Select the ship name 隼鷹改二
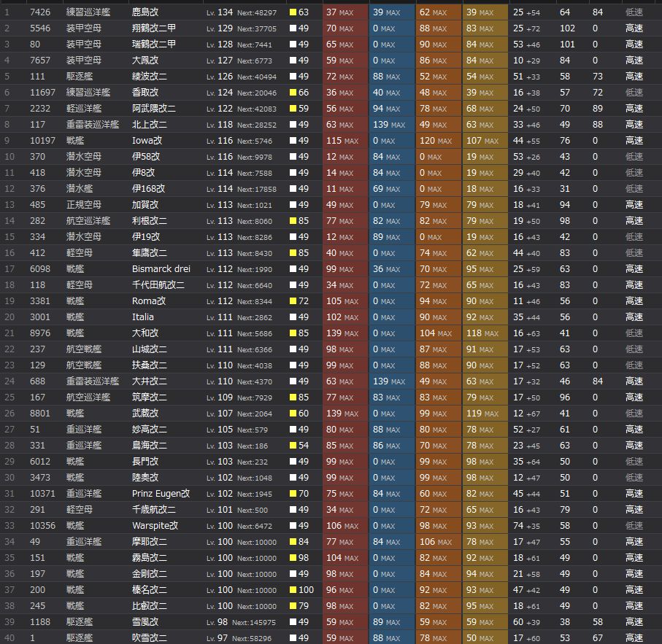The width and height of the screenshot is (662, 644). click(149, 253)
